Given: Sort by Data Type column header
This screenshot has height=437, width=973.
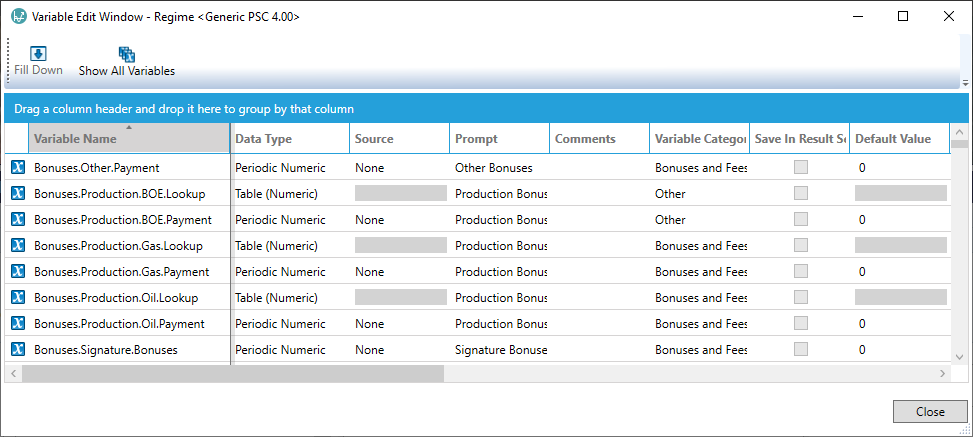Looking at the screenshot, I should pos(290,138).
